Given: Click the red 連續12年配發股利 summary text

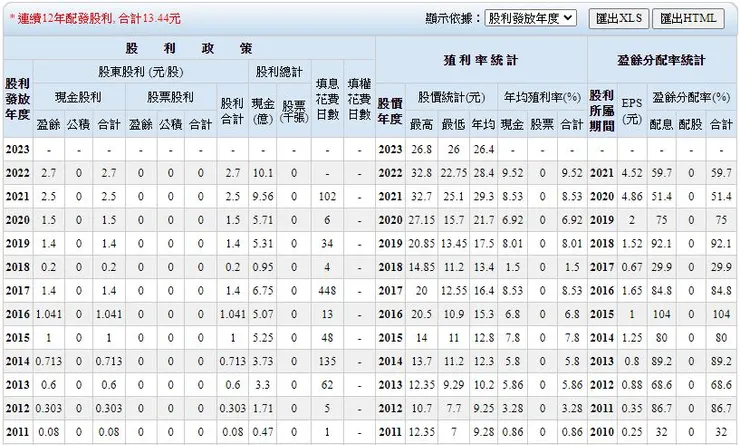Looking at the screenshot, I should [95, 18].
